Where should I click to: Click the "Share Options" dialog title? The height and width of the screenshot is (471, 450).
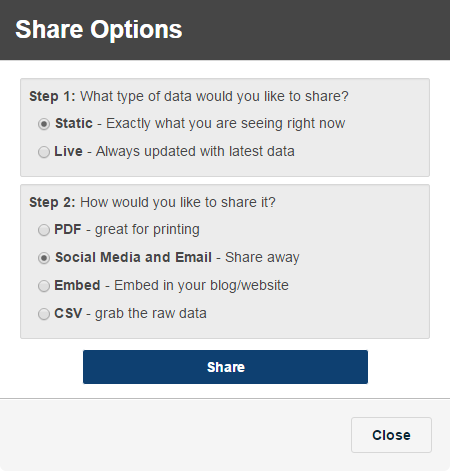(x=99, y=30)
